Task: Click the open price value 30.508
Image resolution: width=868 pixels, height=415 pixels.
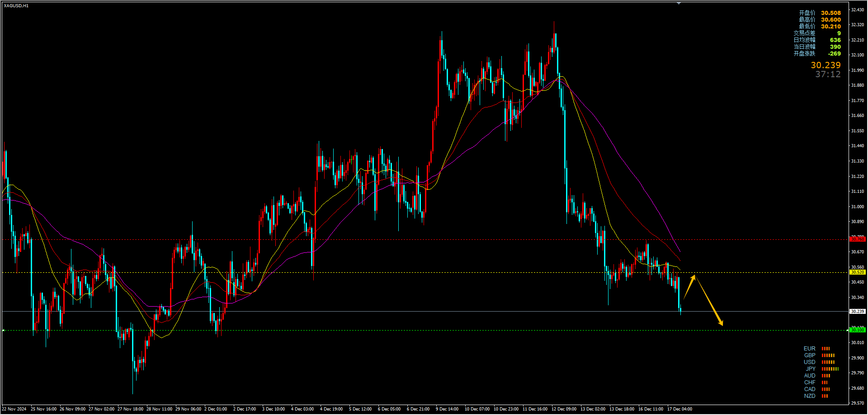Action: click(831, 13)
